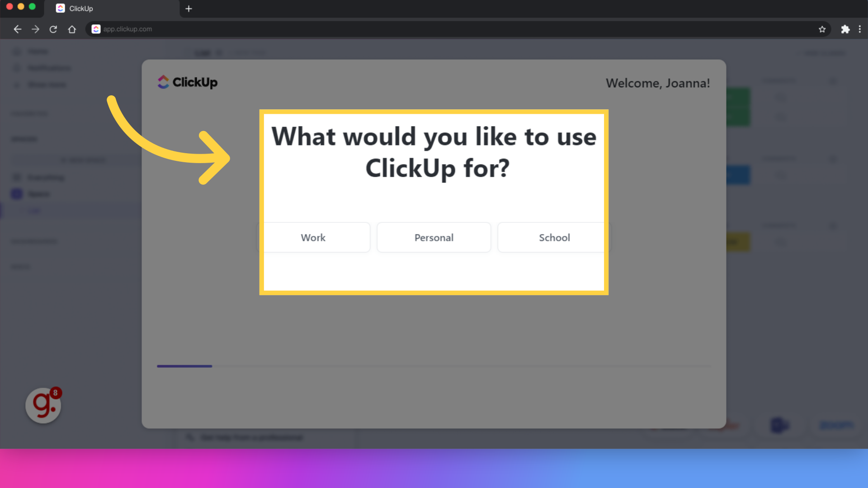Image resolution: width=868 pixels, height=488 pixels.
Task: Click the browser back navigation arrow
Action: (17, 28)
